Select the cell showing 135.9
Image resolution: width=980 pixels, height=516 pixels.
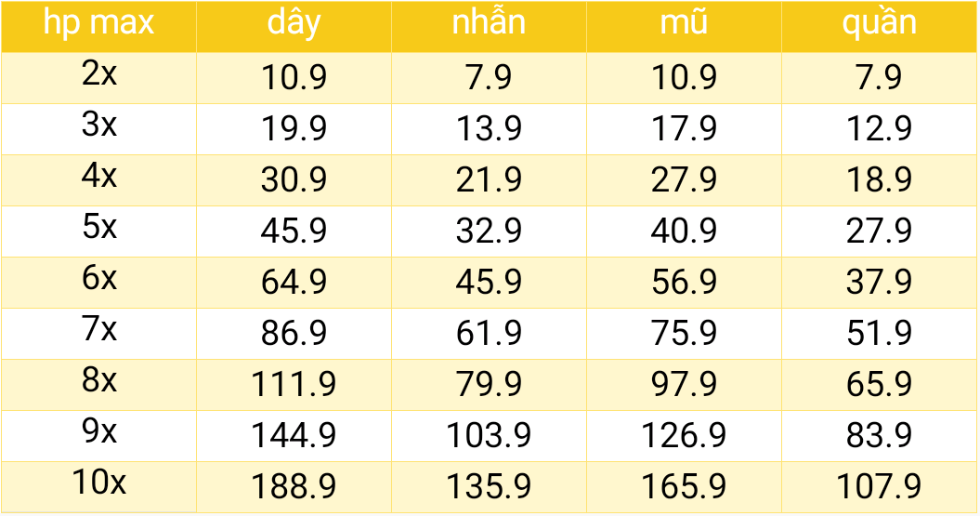coord(489,487)
